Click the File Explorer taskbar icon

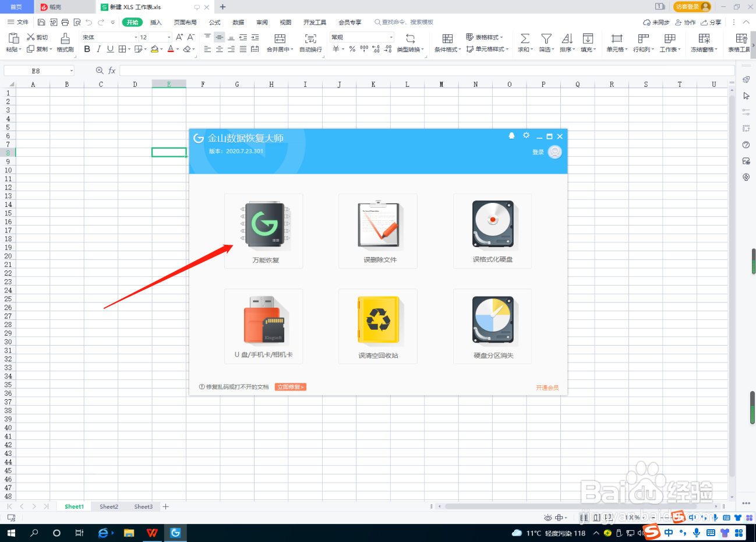129,533
